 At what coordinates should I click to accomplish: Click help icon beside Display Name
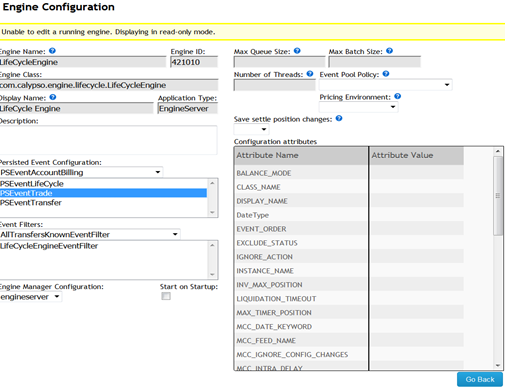point(53,97)
